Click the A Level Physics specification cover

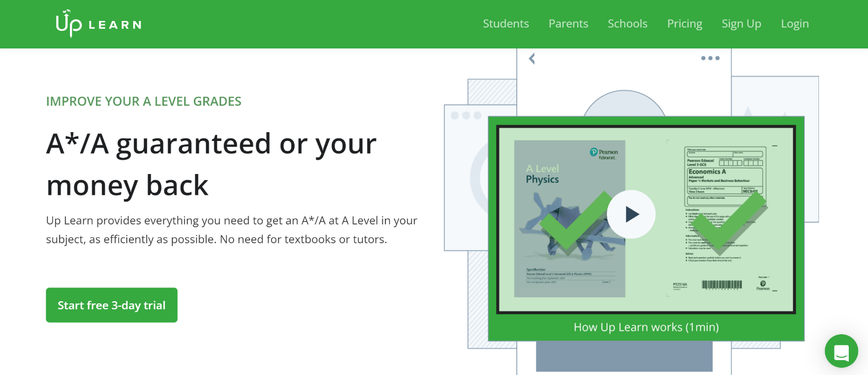pyautogui.click(x=569, y=219)
